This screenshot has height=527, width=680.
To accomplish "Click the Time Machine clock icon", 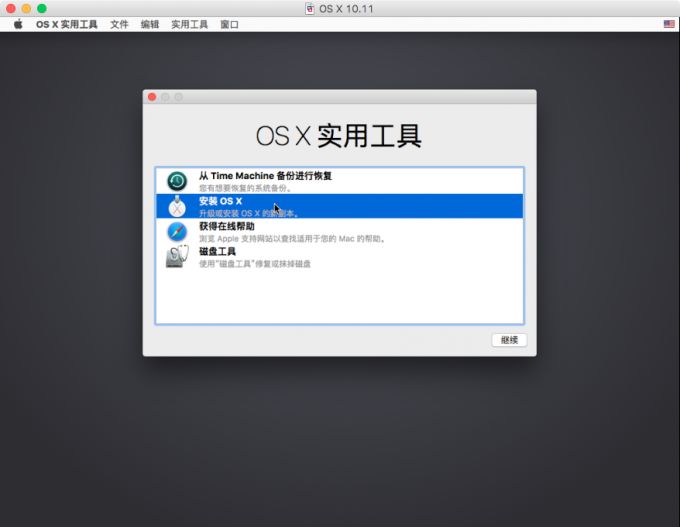I will [x=177, y=181].
